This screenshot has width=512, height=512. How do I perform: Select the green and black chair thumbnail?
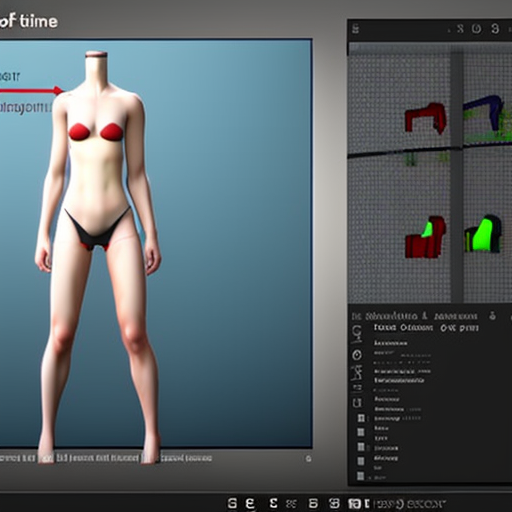click(x=483, y=234)
